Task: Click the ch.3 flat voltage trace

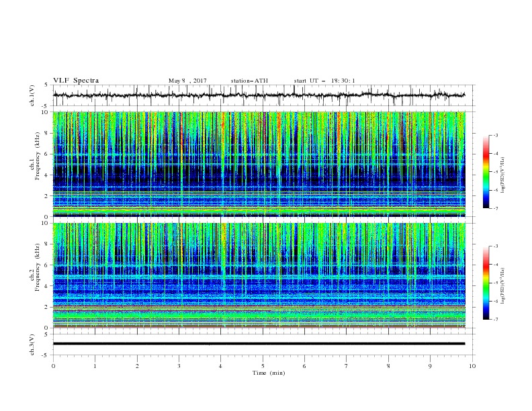Action: point(259,344)
